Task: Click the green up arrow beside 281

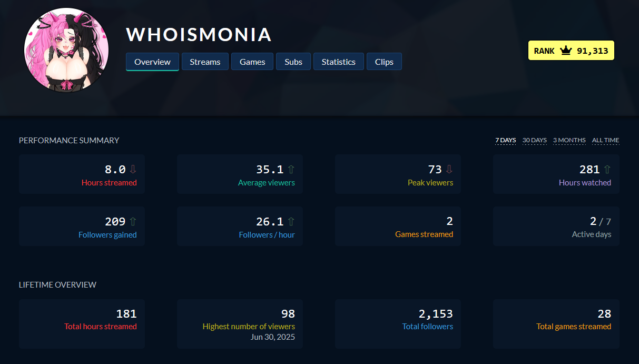Action: (x=607, y=170)
